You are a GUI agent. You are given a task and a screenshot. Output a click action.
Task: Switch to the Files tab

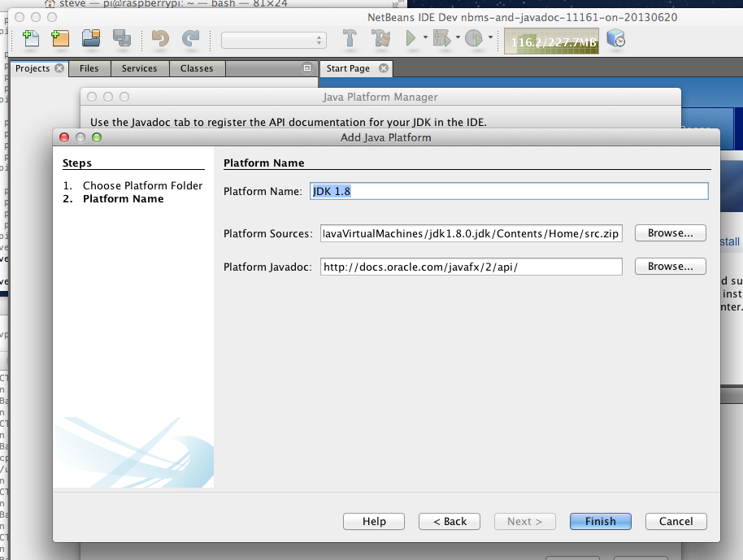(89, 69)
